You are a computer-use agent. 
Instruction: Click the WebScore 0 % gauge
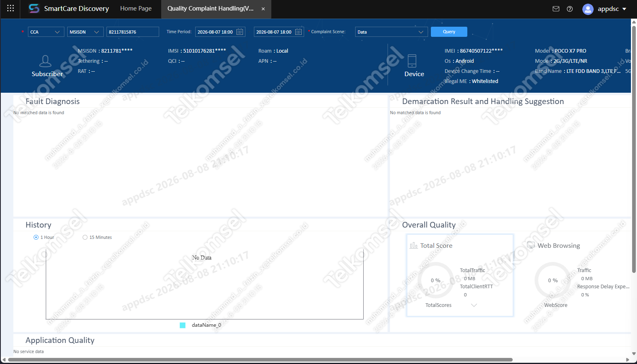coord(553,281)
